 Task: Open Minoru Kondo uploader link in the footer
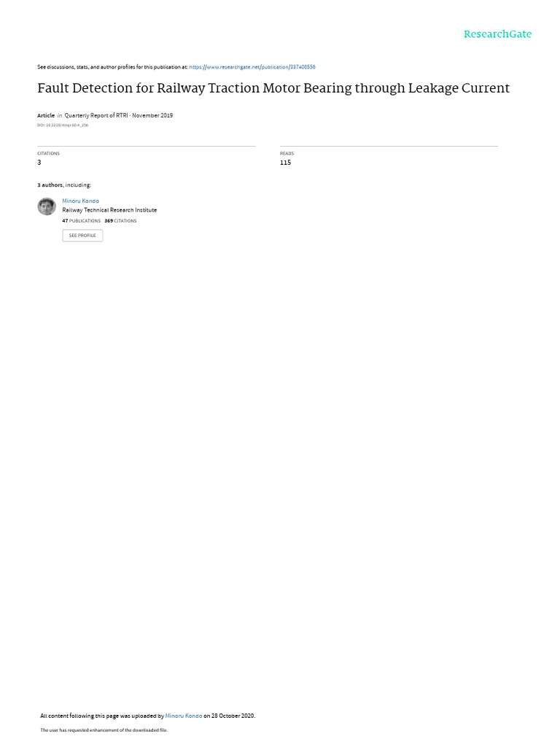click(184, 716)
